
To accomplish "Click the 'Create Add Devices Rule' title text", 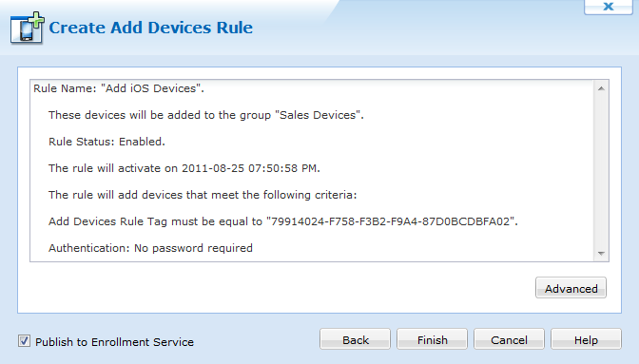I will 151,28.
